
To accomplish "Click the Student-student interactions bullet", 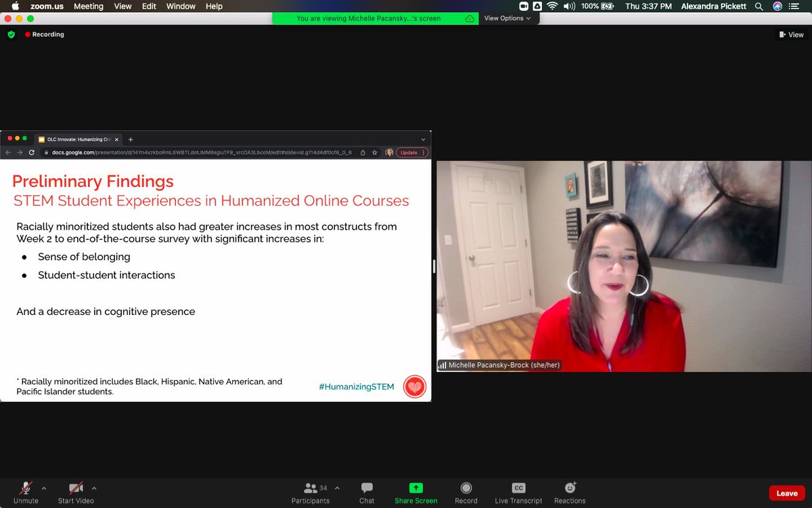I will click(106, 275).
